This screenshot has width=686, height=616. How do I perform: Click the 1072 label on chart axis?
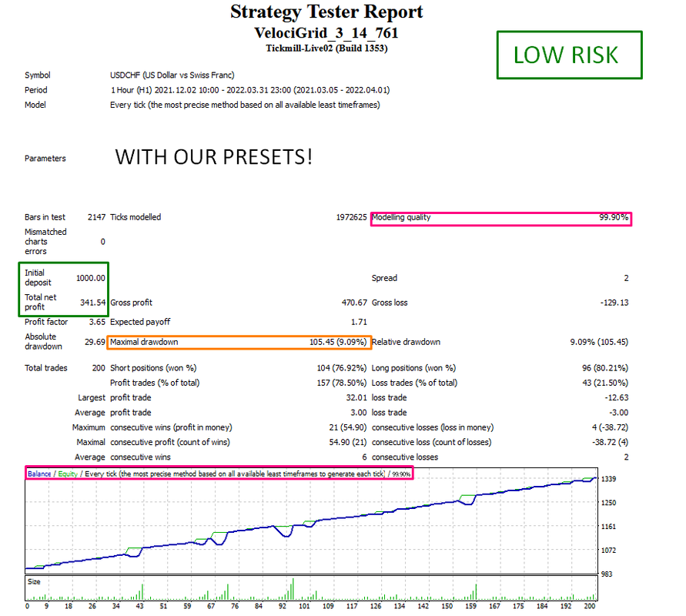(x=608, y=551)
